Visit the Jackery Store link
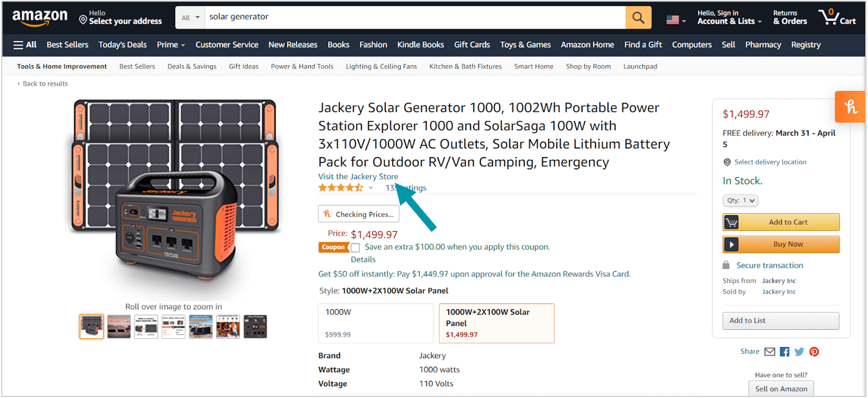The image size is (868, 398). [358, 176]
